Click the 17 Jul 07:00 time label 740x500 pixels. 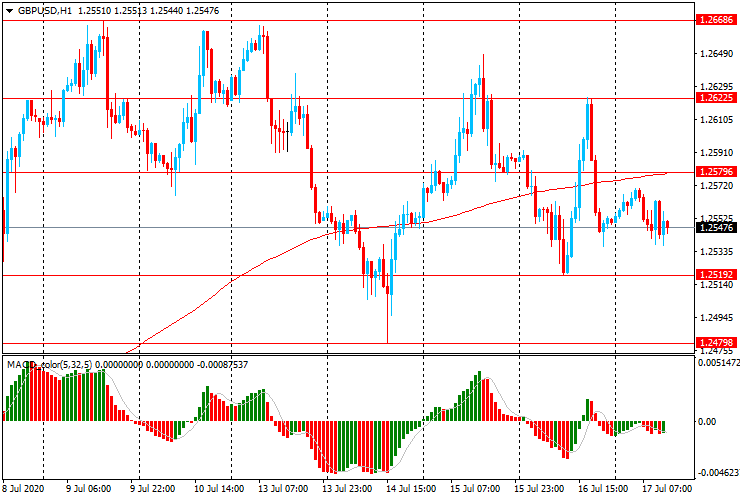pyautogui.click(x=665, y=489)
